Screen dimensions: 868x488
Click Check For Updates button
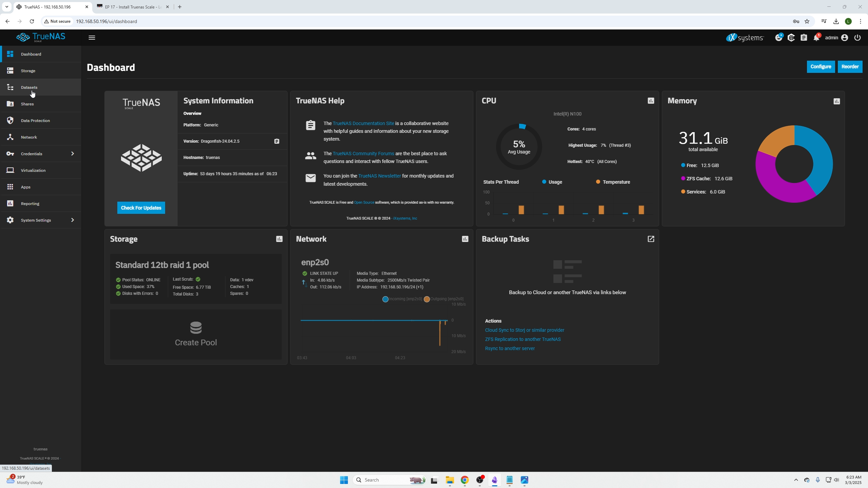[141, 208]
